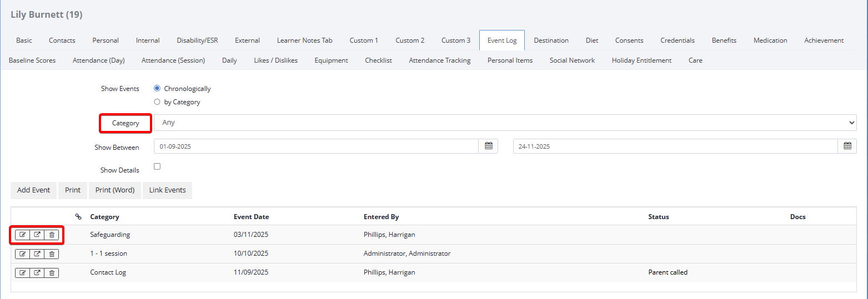Image resolution: width=868 pixels, height=299 pixels.
Task: Click the end date field 24-11-2025
Action: pyautogui.click(x=675, y=146)
